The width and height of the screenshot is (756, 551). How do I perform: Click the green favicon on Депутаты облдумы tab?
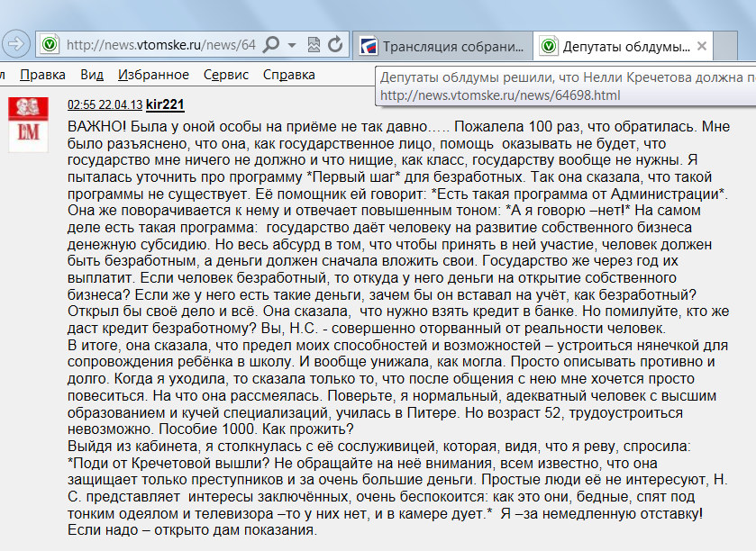click(x=549, y=46)
